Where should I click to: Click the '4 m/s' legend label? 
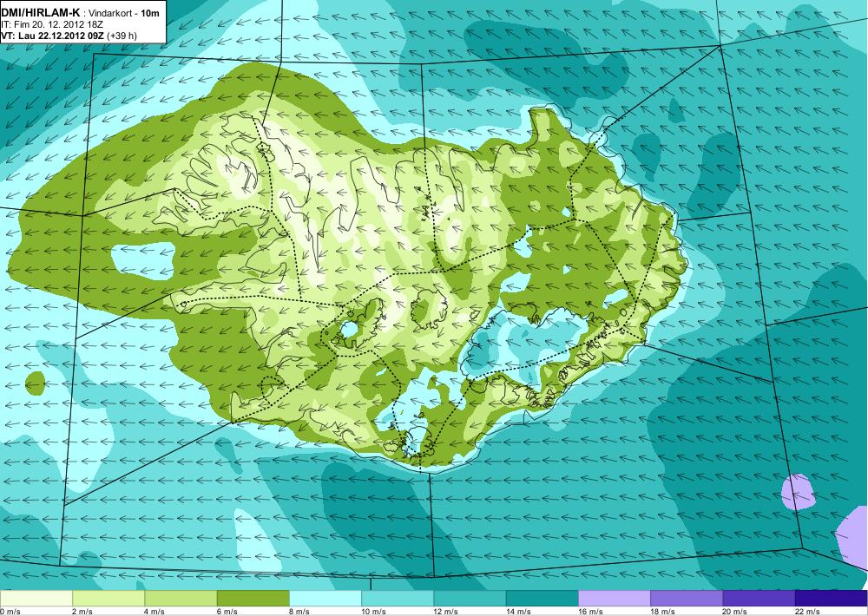(155, 612)
